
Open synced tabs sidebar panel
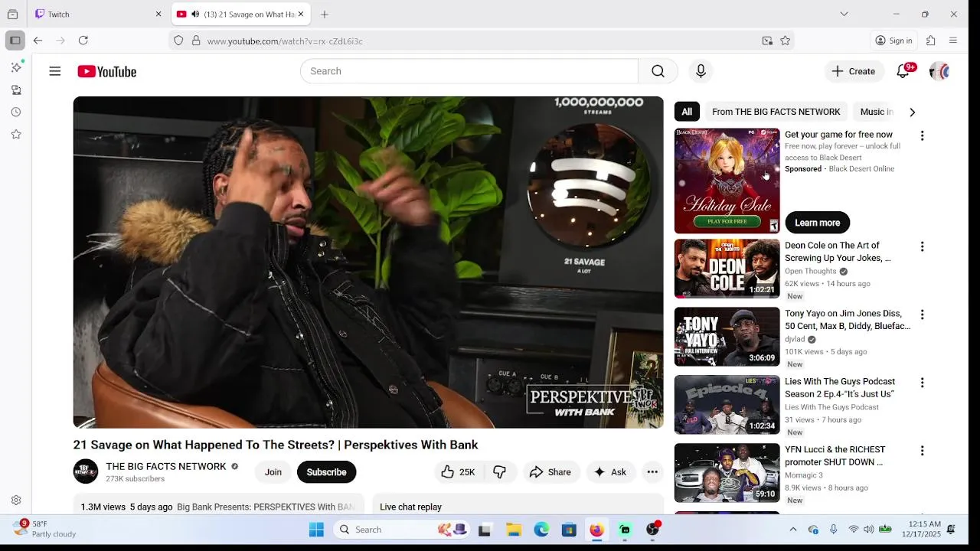point(16,90)
